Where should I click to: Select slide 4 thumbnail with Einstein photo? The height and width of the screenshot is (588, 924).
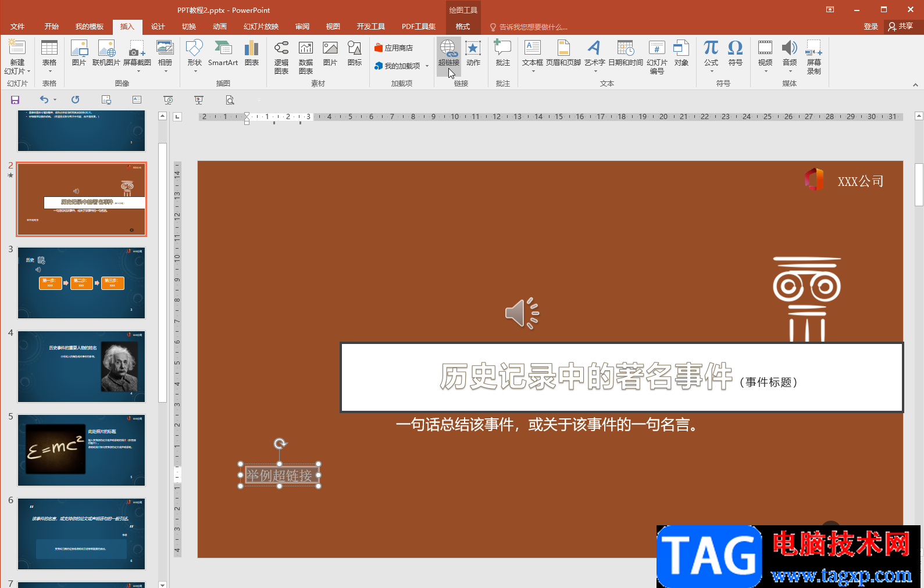coord(81,367)
